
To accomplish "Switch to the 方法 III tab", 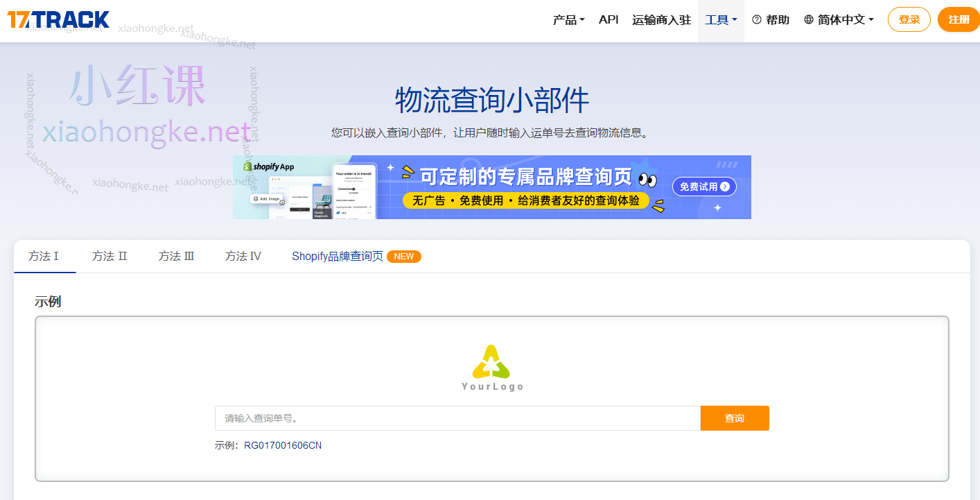I will 176,256.
